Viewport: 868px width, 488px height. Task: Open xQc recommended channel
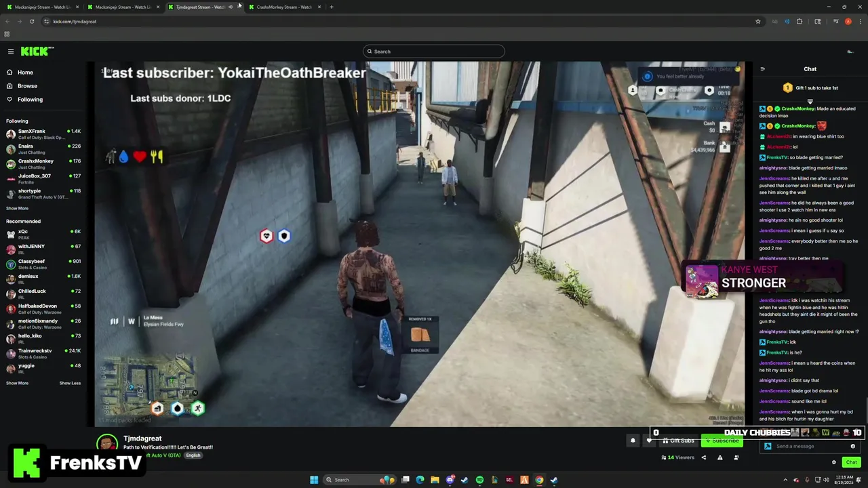click(x=43, y=235)
